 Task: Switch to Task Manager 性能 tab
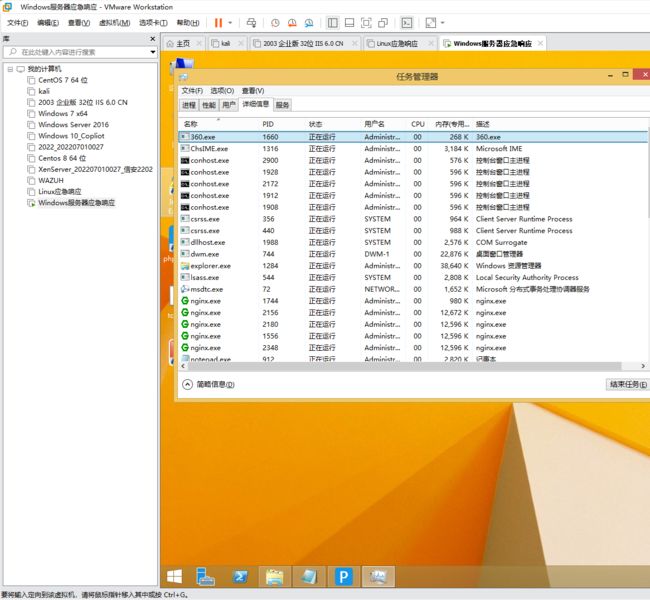coord(209,105)
